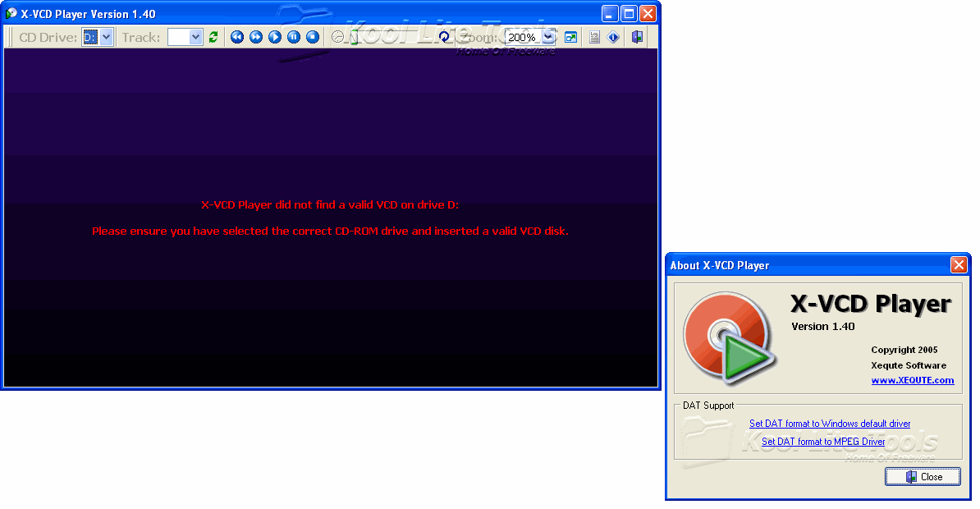Open the Track selection dropdown
This screenshot has width=980, height=509.
(x=195, y=38)
